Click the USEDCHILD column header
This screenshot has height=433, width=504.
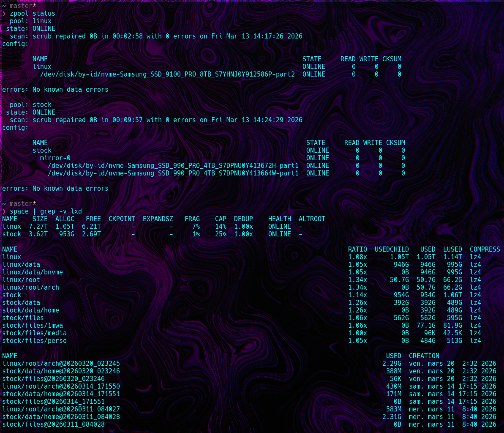tap(392, 249)
